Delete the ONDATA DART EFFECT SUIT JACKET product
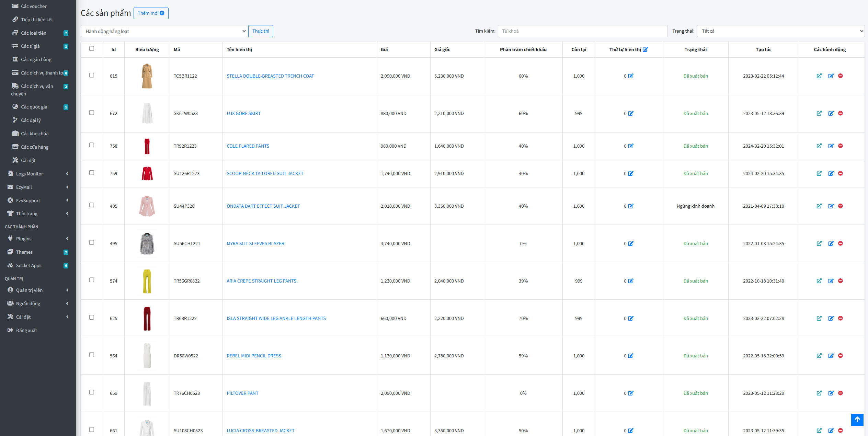 [840, 206]
